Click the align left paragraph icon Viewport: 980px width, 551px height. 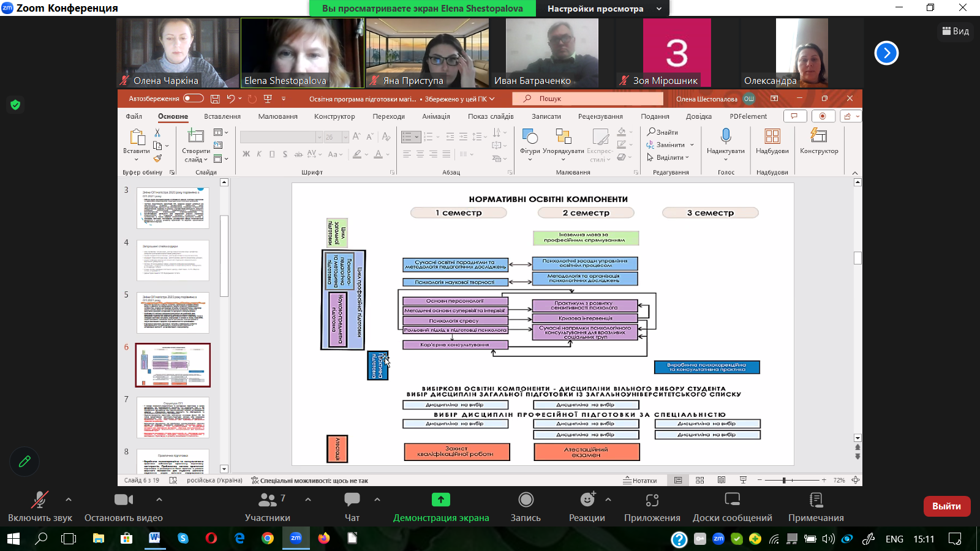point(407,154)
